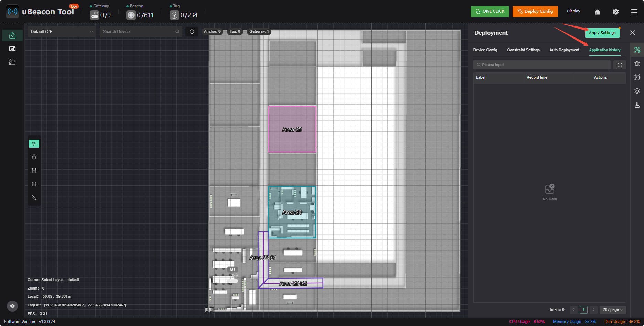This screenshot has height=326, width=644.
Task: Open the building icon in left sidebar
Action: pos(12,62)
